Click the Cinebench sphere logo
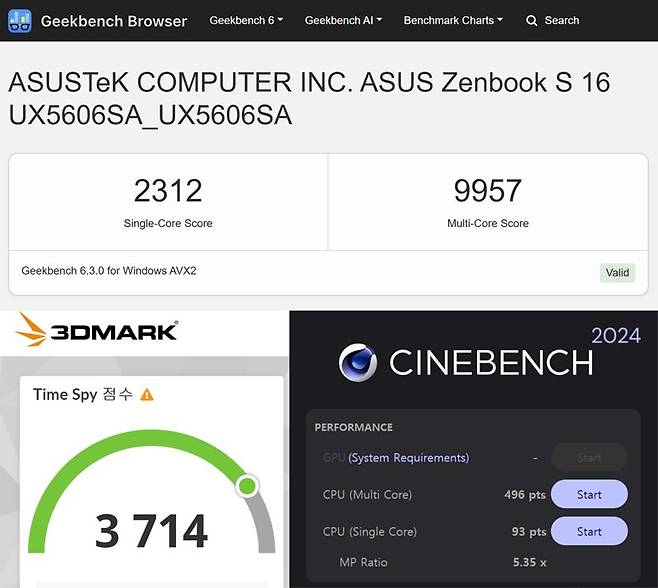The height and width of the screenshot is (588, 658). coord(357,363)
